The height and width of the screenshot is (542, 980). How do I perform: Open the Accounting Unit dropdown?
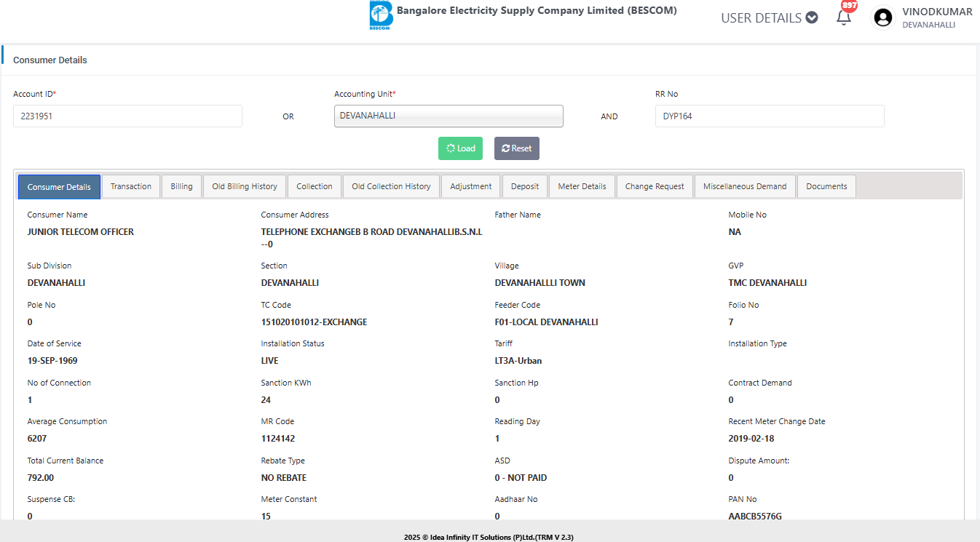(448, 116)
